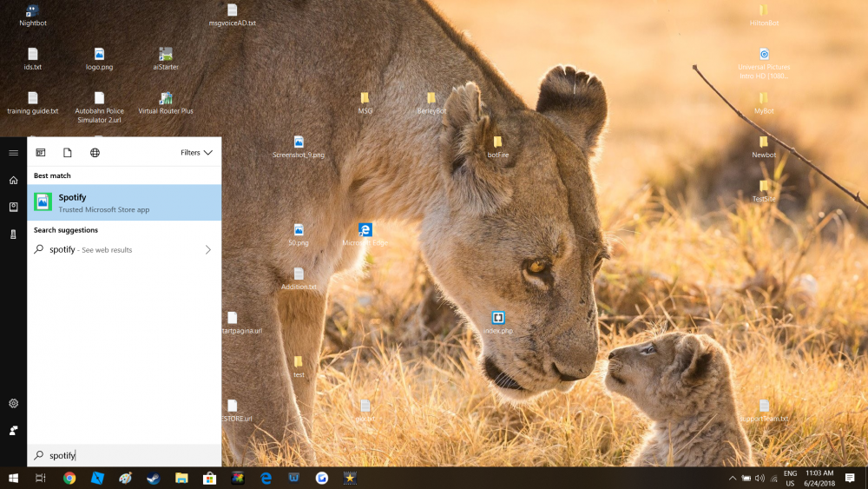868x489 pixels.
Task: Select the Documents filter icon
Action: [68, 153]
